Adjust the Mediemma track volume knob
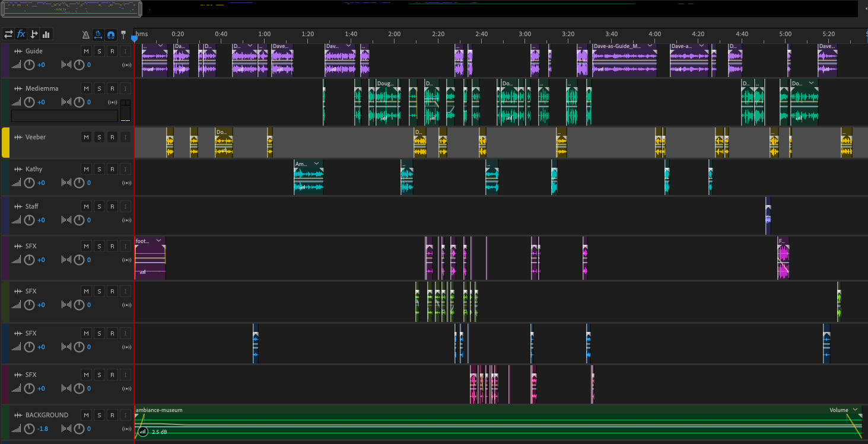Image resolution: width=868 pixels, height=444 pixels. (x=29, y=102)
